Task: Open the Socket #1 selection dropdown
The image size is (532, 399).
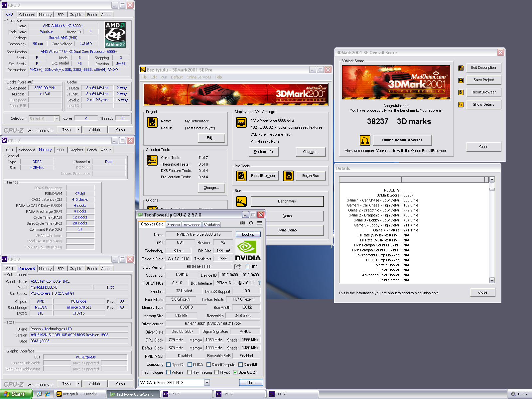Action: point(57,118)
